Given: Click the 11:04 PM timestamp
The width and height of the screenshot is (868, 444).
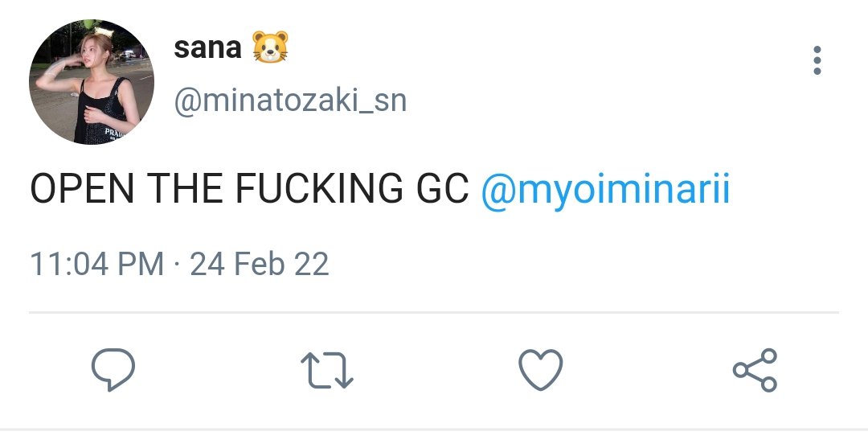Looking at the screenshot, I should click(97, 264).
